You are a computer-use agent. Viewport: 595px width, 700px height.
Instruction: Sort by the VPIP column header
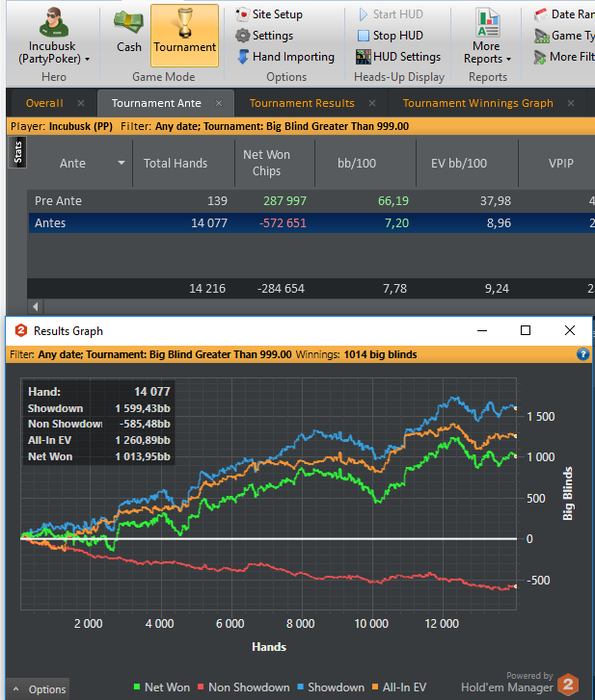pos(561,163)
